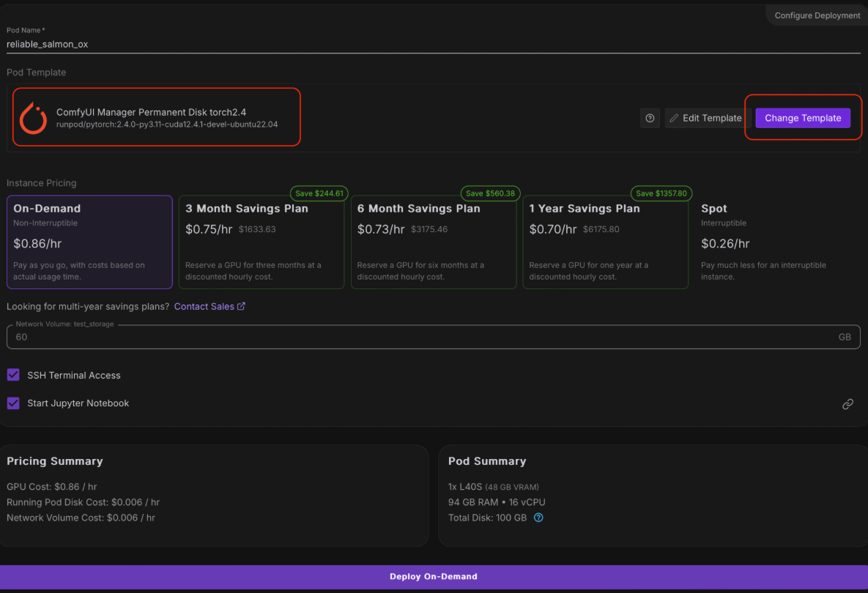Pick the 1 Year Savings Plan card

(605, 242)
